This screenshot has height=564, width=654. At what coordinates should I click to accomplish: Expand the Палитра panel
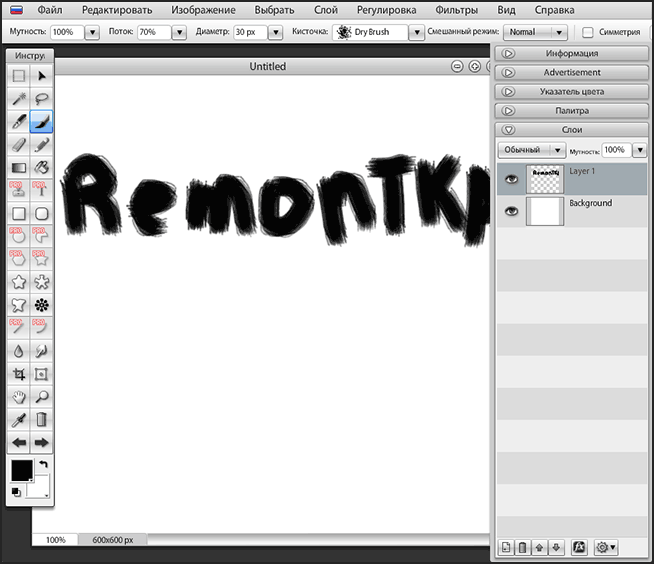571,111
